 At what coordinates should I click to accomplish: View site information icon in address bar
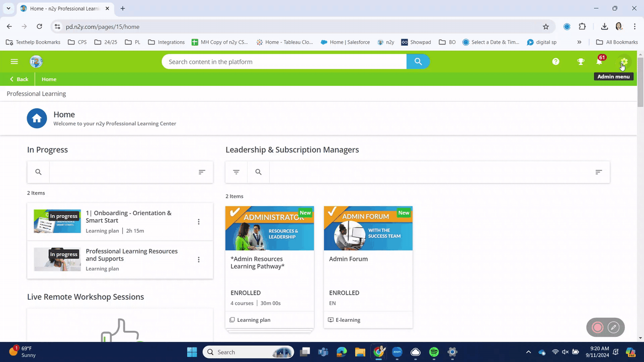[x=57, y=27]
